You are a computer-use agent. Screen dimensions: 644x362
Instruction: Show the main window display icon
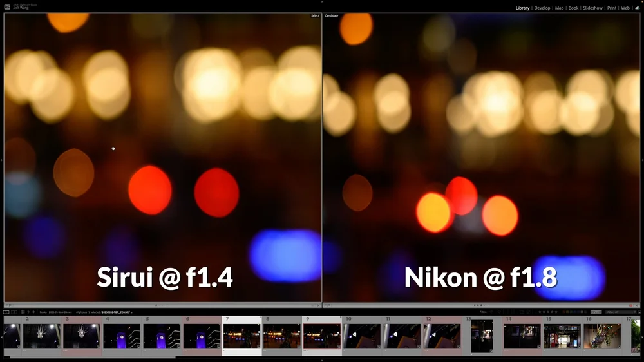point(6,312)
